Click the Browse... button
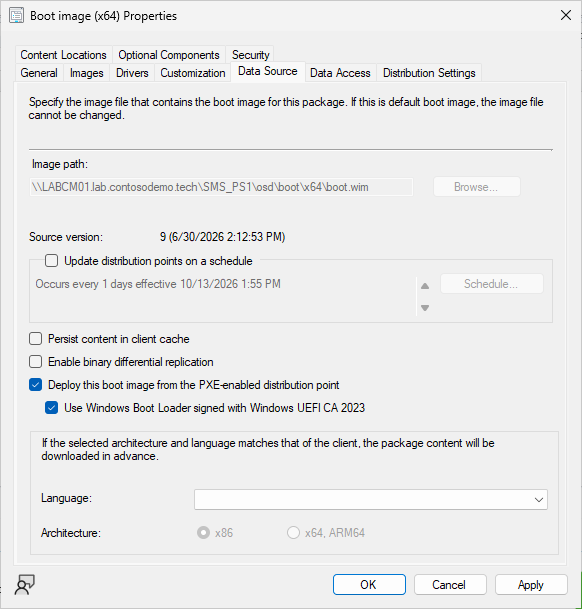582x609 pixels. tap(477, 187)
